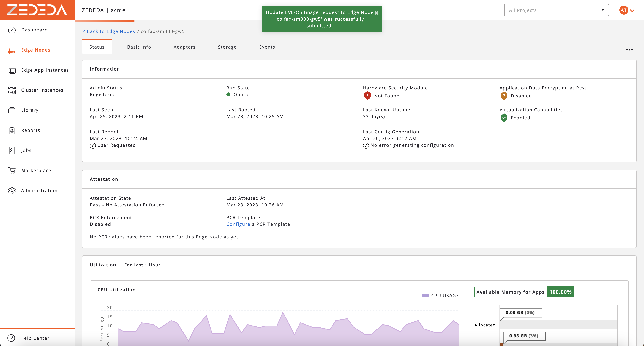Open Edge App Instances

(x=45, y=70)
